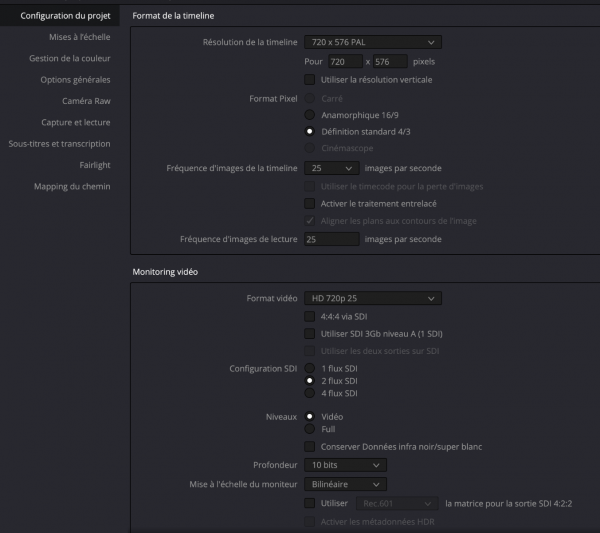Select Full for Niveaux
The width and height of the screenshot is (600, 533).
[310, 428]
